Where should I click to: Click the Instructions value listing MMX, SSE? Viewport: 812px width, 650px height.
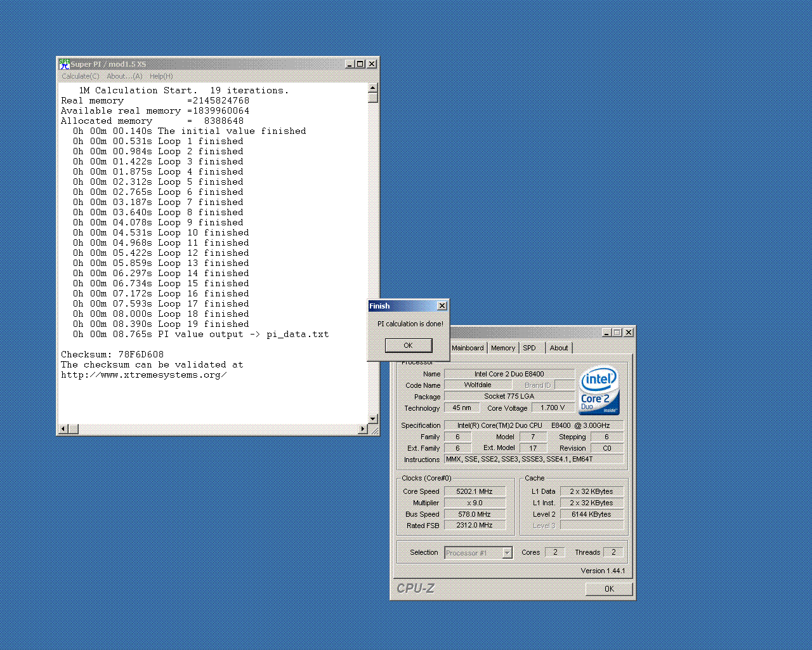pos(534,459)
